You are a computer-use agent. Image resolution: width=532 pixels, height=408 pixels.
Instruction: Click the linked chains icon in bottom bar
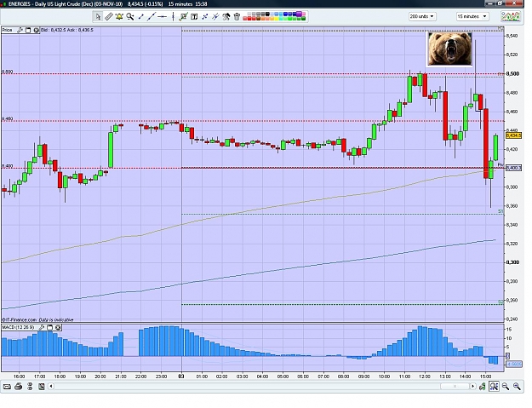click(30, 387)
